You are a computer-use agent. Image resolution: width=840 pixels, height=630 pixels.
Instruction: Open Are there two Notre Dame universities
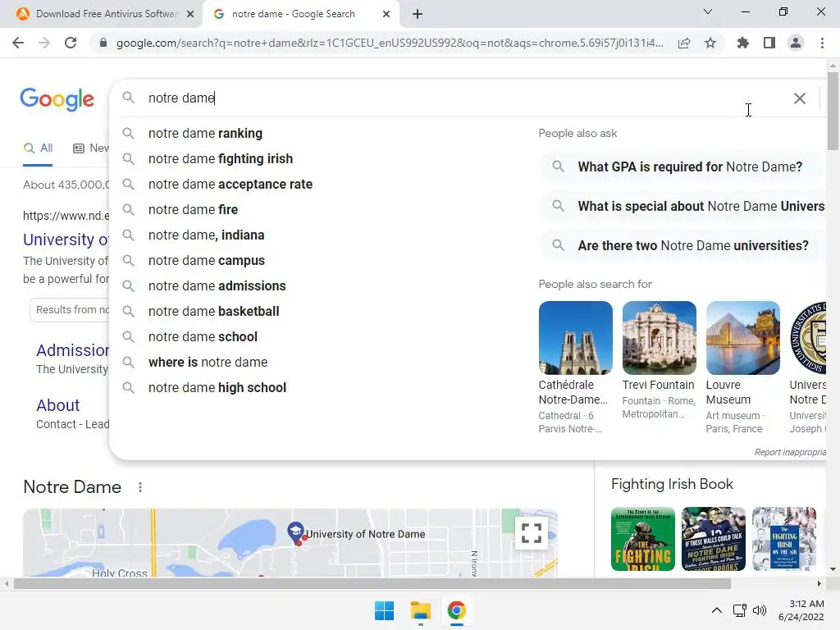coord(682,246)
